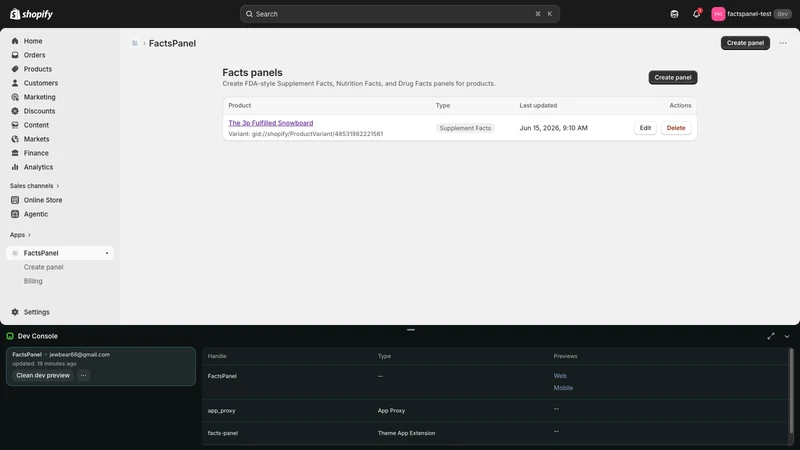Edit The 3p Fulfilled Snowboard panel

645,128
